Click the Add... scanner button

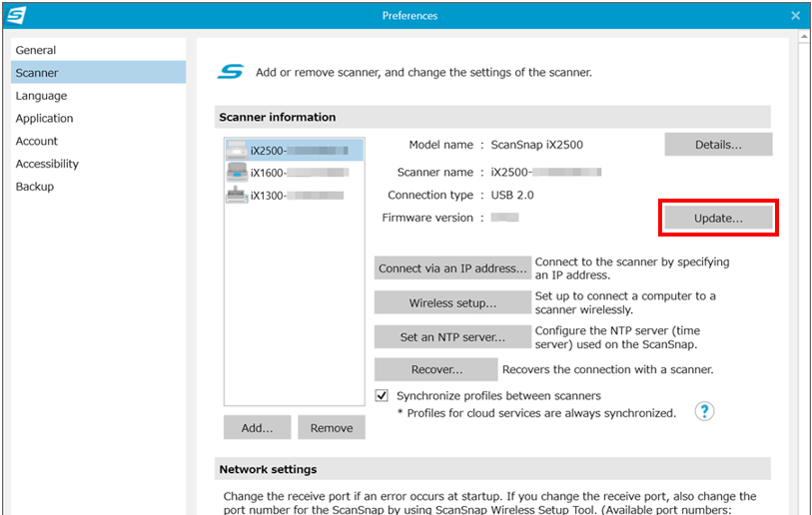pyautogui.click(x=257, y=427)
